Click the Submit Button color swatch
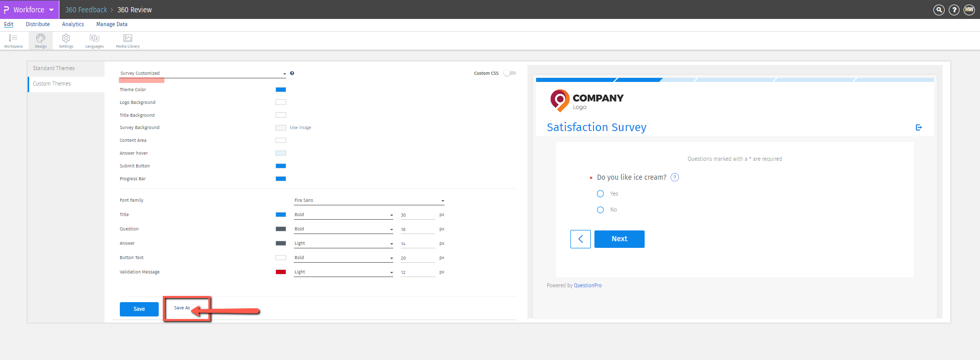The height and width of the screenshot is (360, 980). (281, 166)
